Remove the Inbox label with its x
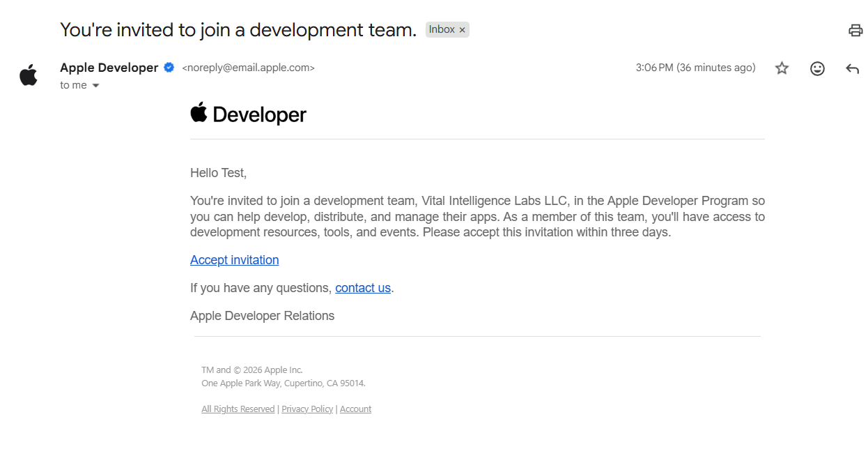 tap(462, 30)
